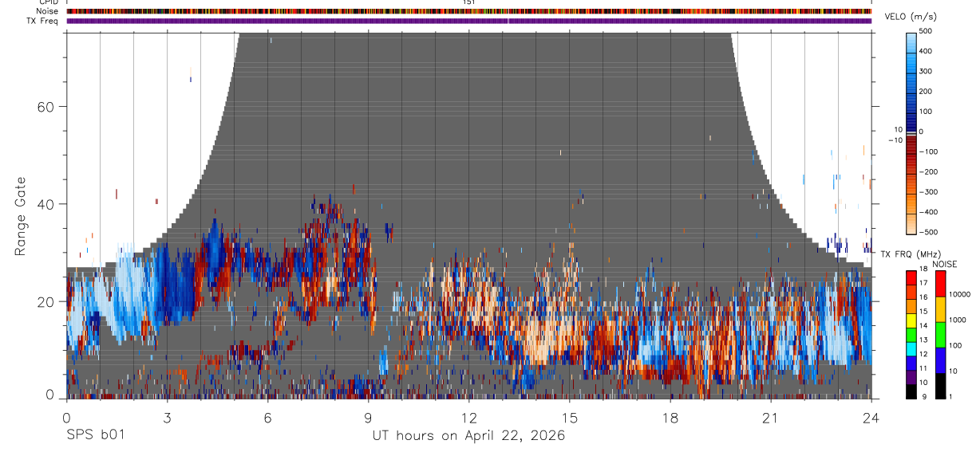Click the -300 label on velocity scale
The height and width of the screenshot is (452, 980).
click(930, 192)
